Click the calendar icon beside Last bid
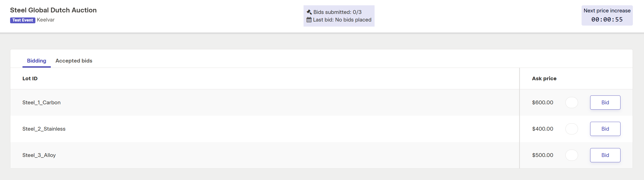This screenshot has height=180, width=644. 309,19
